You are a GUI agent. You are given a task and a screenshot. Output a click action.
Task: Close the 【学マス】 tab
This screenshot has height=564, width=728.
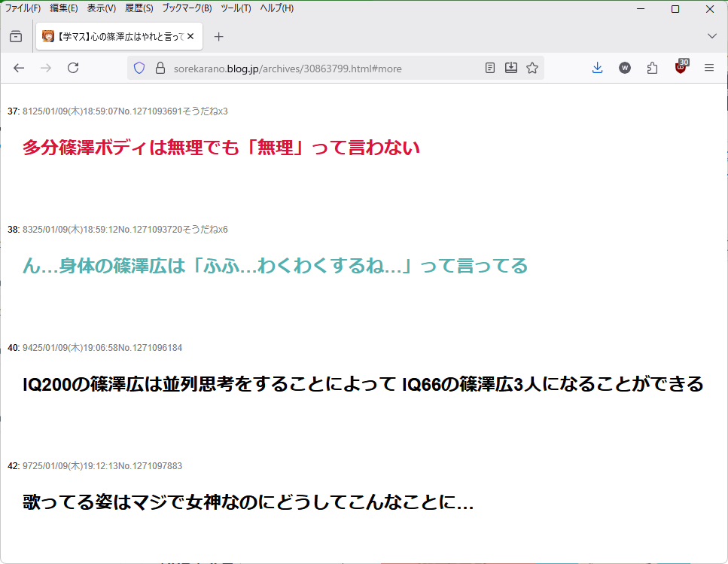pos(190,36)
